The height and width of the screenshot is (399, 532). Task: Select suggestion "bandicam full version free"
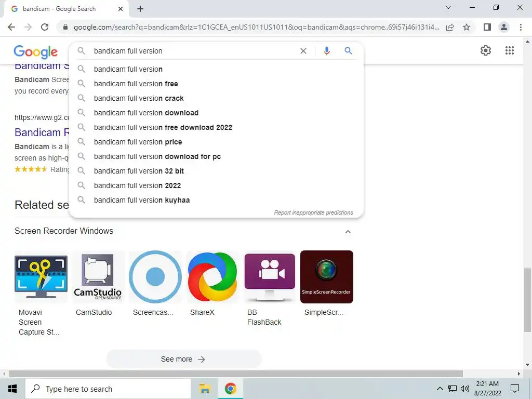point(217,84)
